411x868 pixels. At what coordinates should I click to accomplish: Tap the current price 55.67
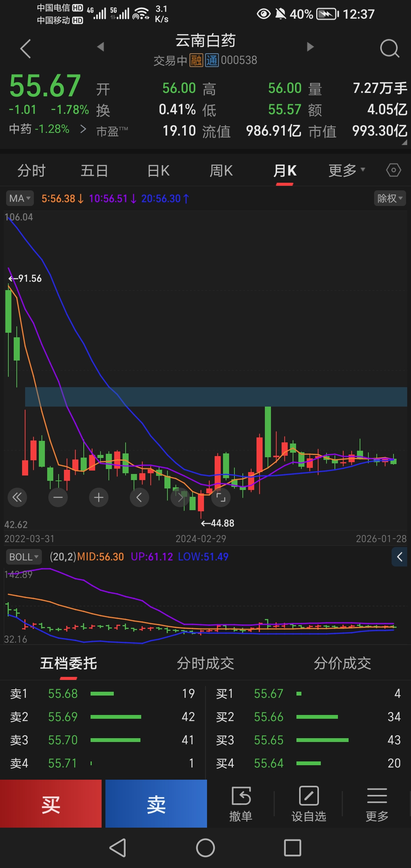point(45,86)
